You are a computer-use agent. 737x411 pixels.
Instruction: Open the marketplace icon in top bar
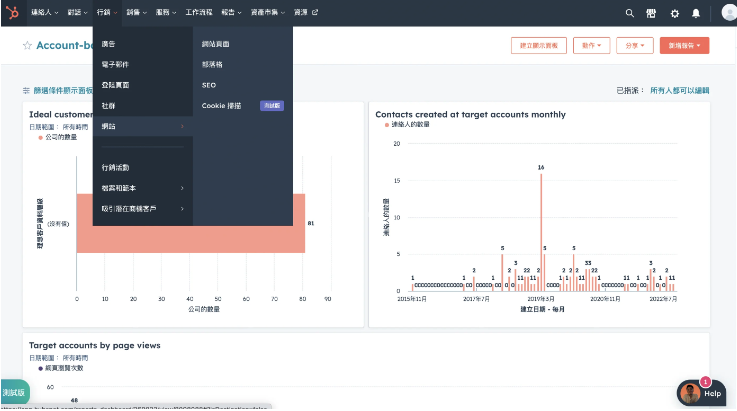tap(651, 13)
